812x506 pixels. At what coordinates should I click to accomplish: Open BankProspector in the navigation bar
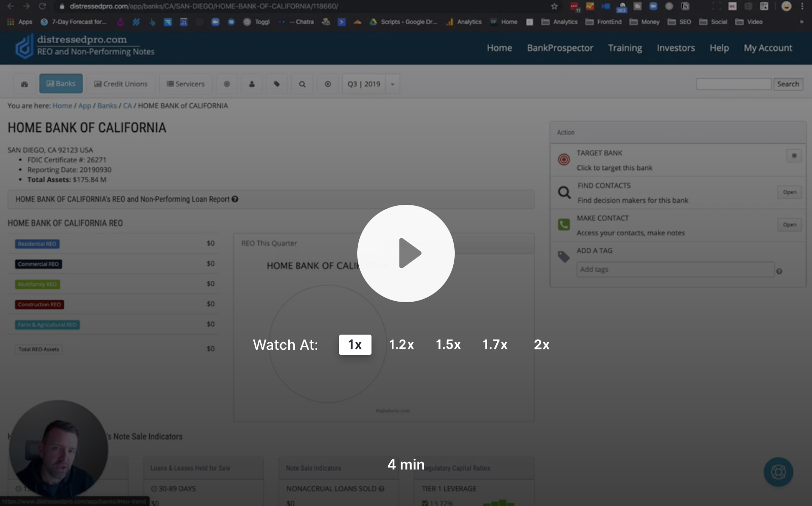[x=560, y=48]
